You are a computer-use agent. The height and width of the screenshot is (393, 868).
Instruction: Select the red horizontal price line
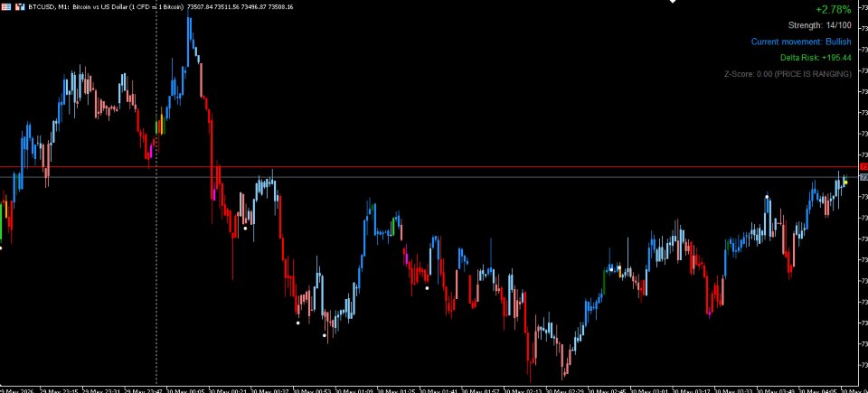(x=429, y=166)
